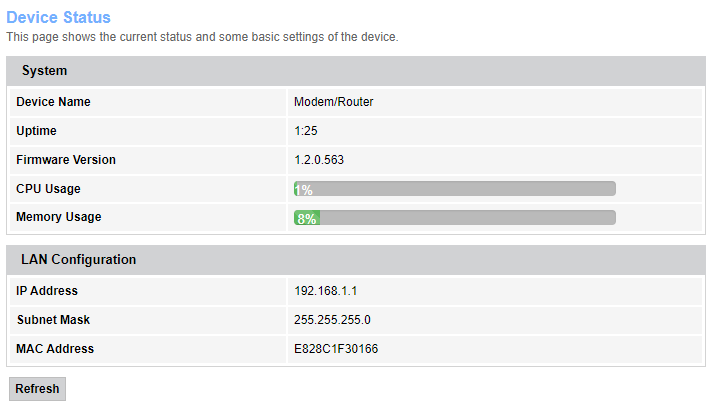Click the Device Name label
The height and width of the screenshot is (408, 713).
[53, 102]
